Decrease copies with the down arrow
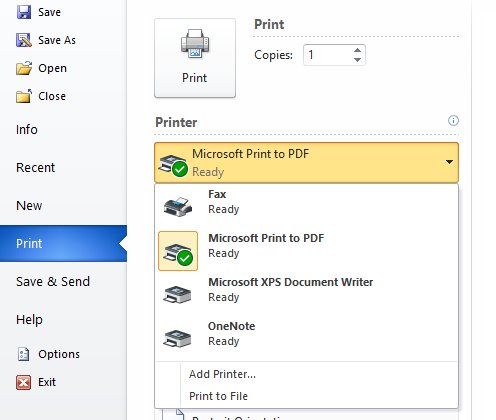 tap(357, 60)
